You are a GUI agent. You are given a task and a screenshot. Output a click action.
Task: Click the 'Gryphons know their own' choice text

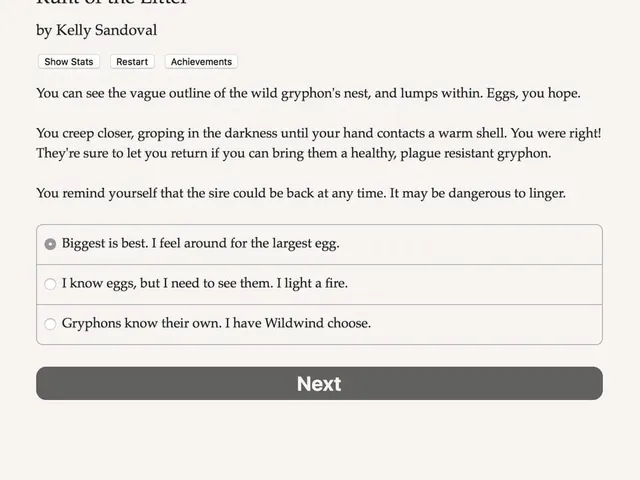click(x=141, y=323)
